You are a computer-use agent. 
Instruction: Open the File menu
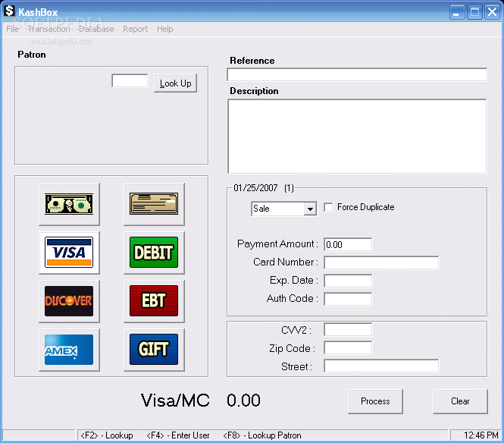tap(12, 29)
